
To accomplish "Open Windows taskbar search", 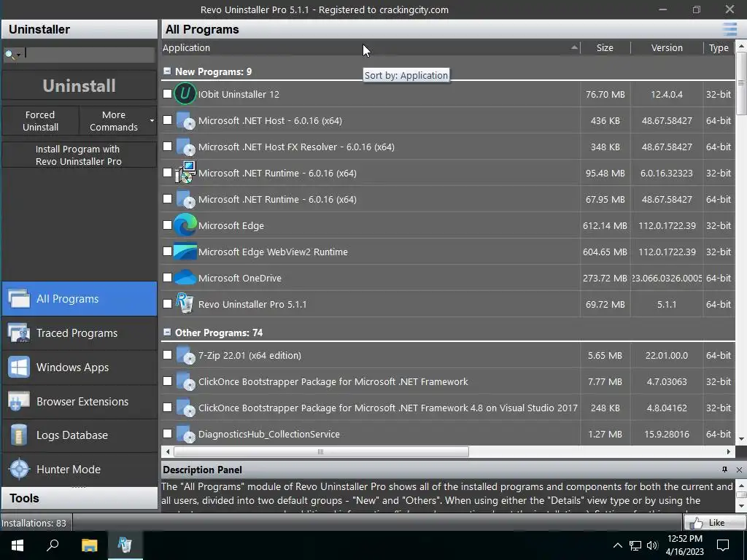I will point(53,545).
